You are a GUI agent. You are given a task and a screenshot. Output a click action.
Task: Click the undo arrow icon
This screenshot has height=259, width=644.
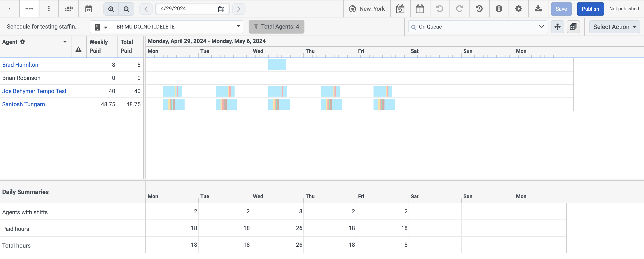439,9
